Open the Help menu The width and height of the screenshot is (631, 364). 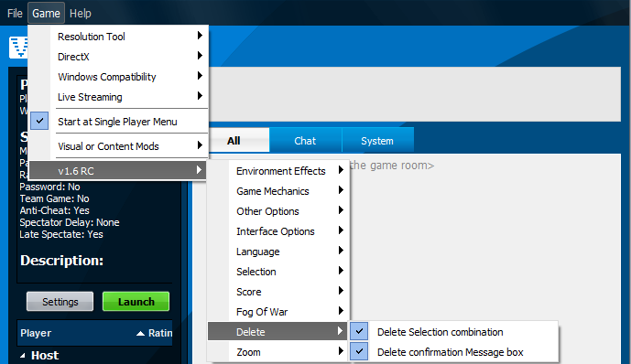(80, 13)
